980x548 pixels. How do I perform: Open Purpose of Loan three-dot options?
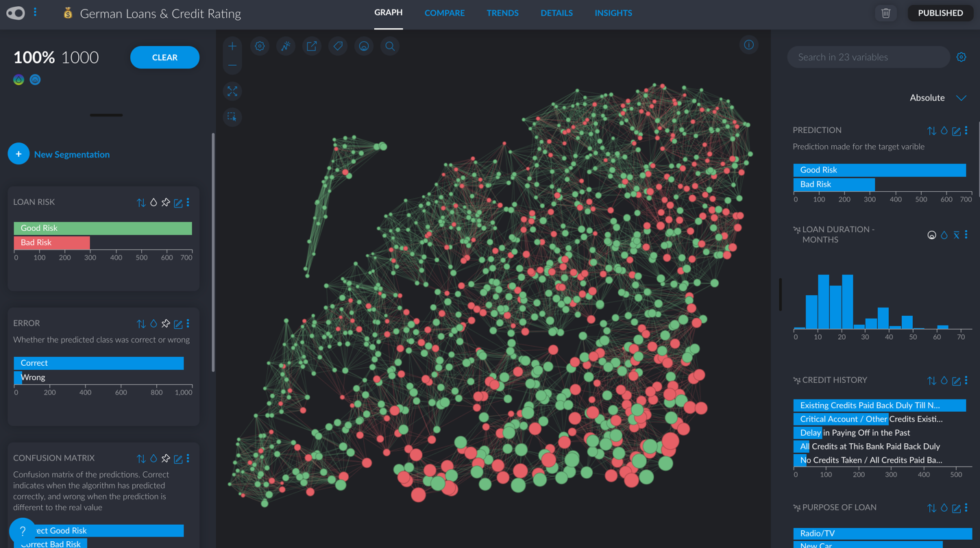(x=966, y=508)
